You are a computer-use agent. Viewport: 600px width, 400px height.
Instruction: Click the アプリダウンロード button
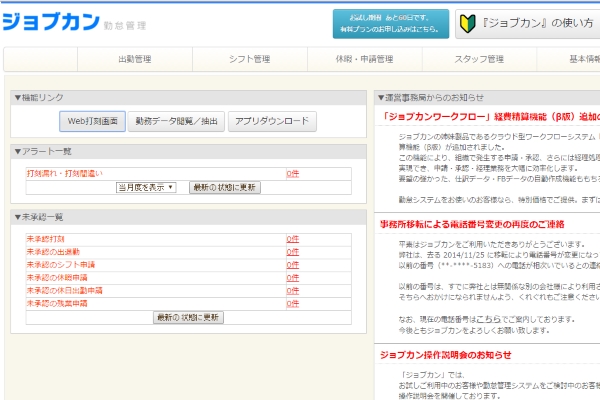coord(272,122)
